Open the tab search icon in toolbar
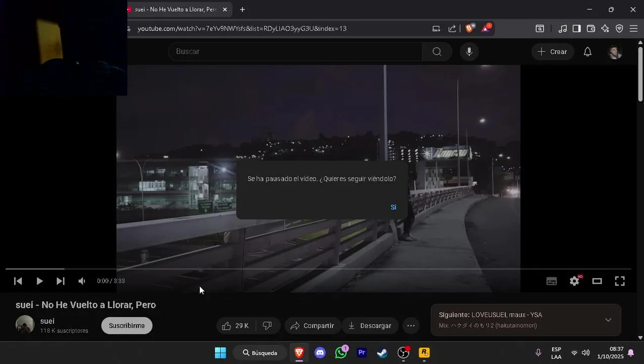Screen dimensions: 644x364 click(x=540, y=28)
